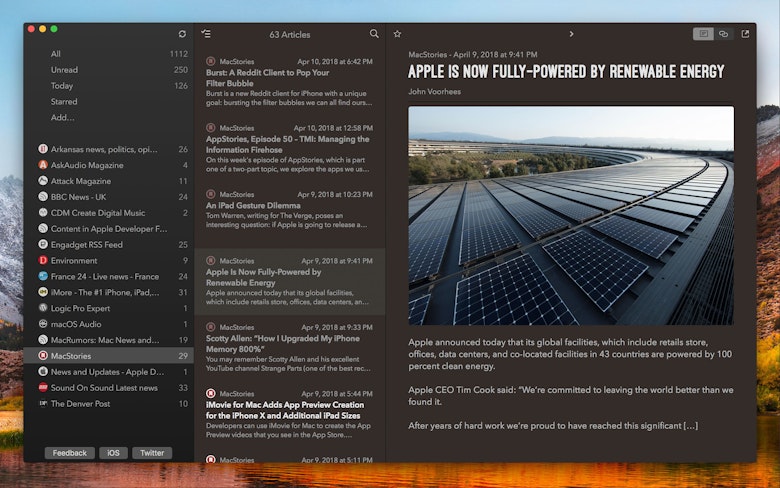The width and height of the screenshot is (780, 488).
Task: Open the Scotty Allen iPhone Memory article
Action: [x=290, y=348]
